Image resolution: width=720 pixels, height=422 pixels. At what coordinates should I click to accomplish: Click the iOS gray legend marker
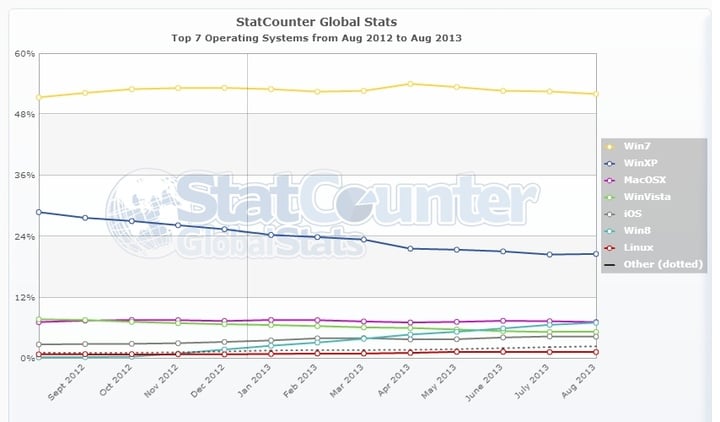610,213
